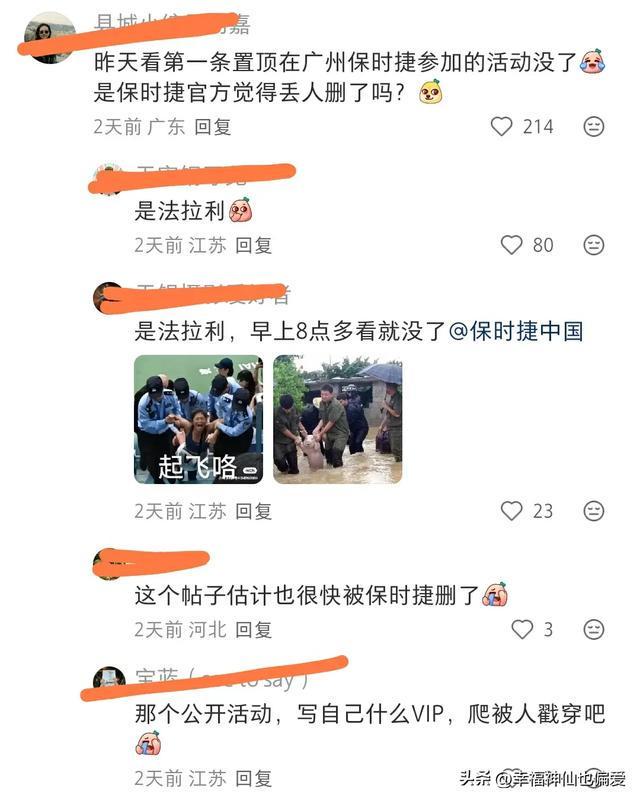Open the flood pig rescue image thumbnail
Viewport: 640px width, 801px height.
pyautogui.click(x=338, y=419)
